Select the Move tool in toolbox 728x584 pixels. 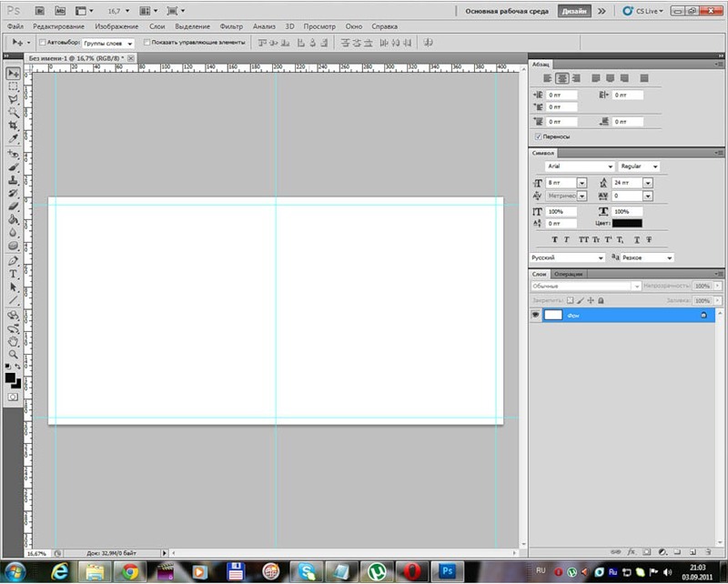tap(13, 74)
